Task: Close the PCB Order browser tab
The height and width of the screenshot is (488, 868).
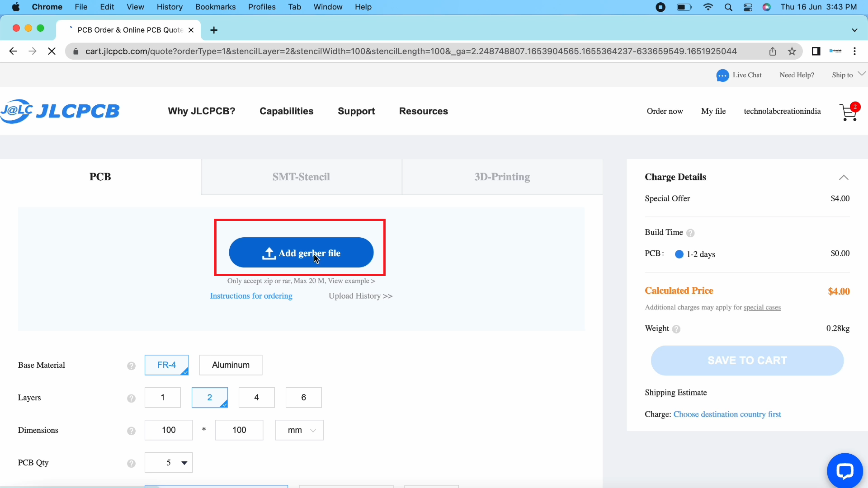Action: point(191,30)
